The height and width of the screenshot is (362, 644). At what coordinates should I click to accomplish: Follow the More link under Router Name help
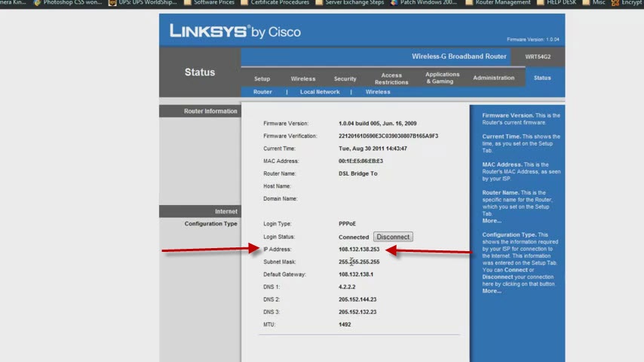(492, 221)
